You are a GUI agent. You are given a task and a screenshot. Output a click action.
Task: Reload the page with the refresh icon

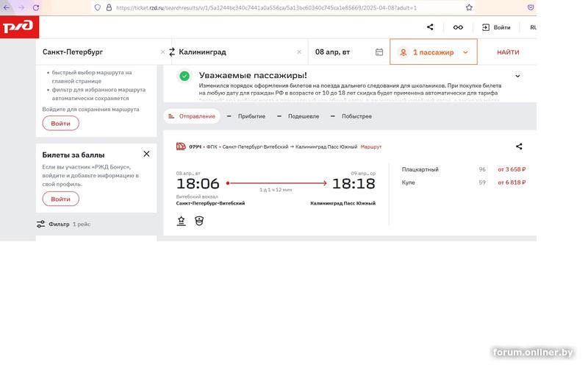point(36,7)
